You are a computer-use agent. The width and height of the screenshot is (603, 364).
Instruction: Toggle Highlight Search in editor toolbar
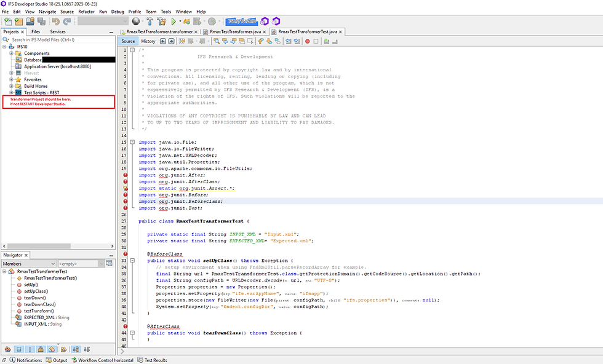[x=242, y=41]
